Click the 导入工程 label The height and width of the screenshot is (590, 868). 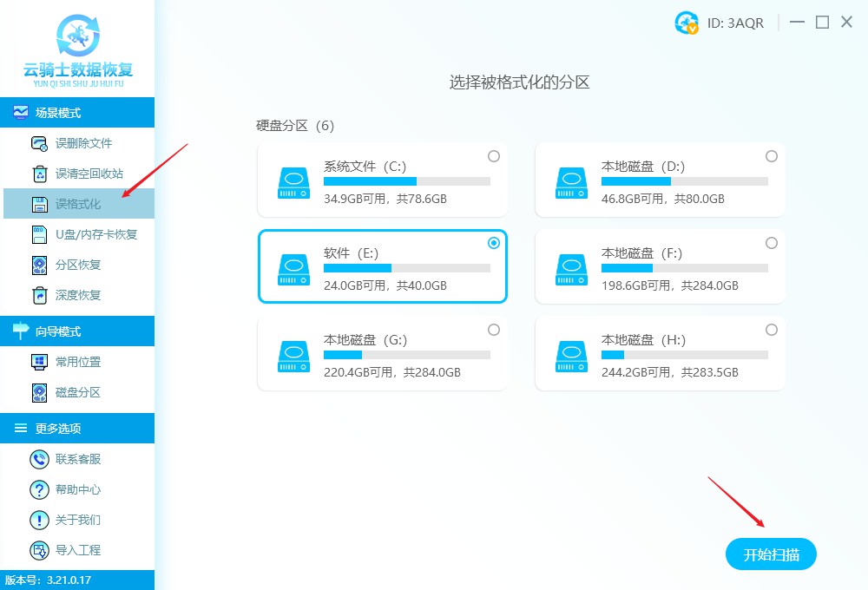pyautogui.click(x=78, y=550)
